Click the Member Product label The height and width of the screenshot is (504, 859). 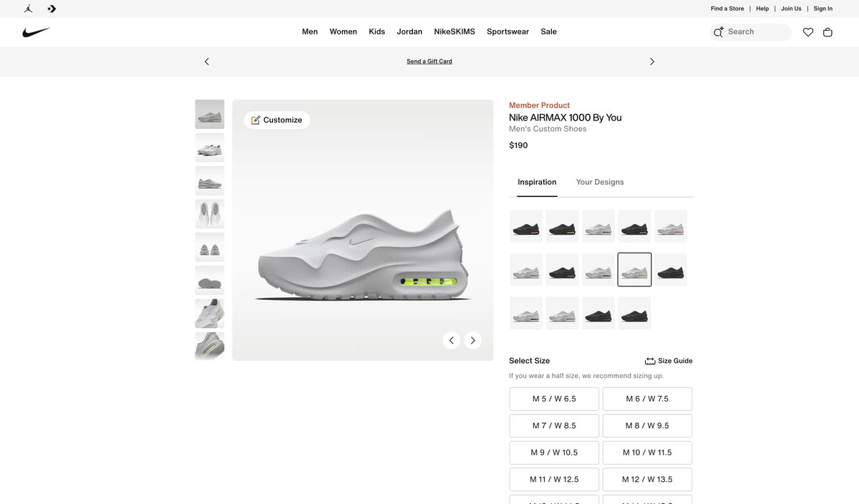click(539, 105)
